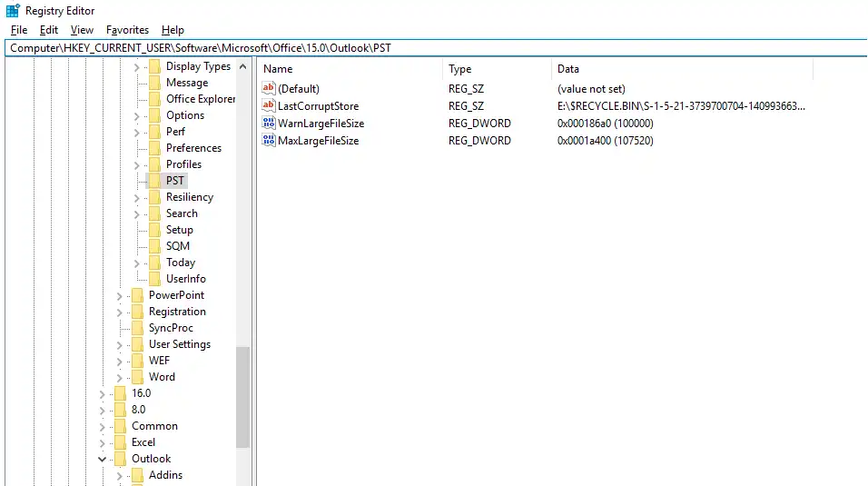Click the MaxLargeFileSize DWORD icon
Viewport: 868px width, 486px height.
point(269,140)
